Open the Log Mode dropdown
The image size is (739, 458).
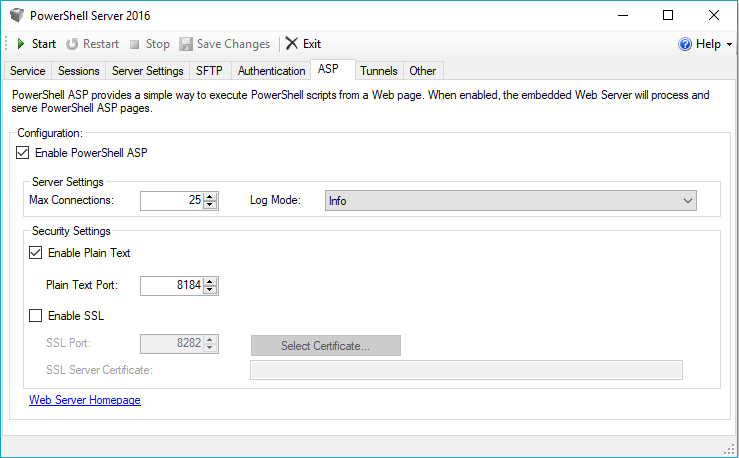510,201
